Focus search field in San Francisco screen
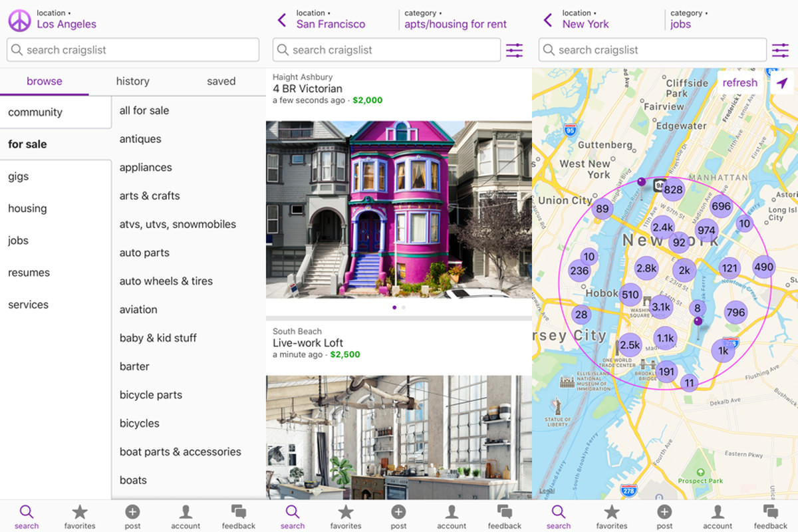The image size is (798, 532). (386, 50)
